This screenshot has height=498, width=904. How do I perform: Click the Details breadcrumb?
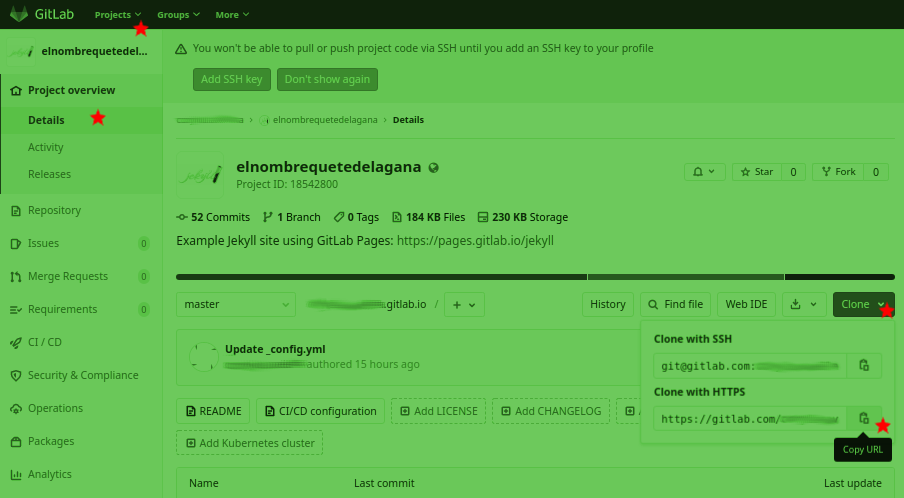pyautogui.click(x=408, y=120)
